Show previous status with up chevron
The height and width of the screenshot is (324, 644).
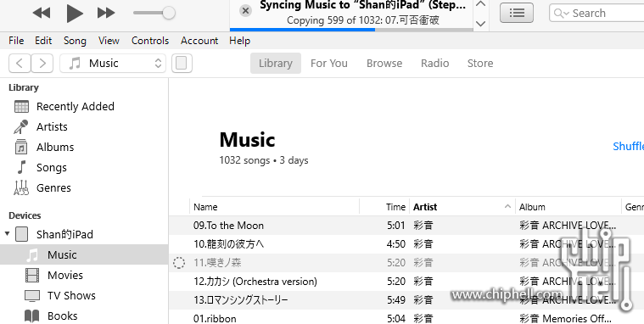tap(480, 4)
